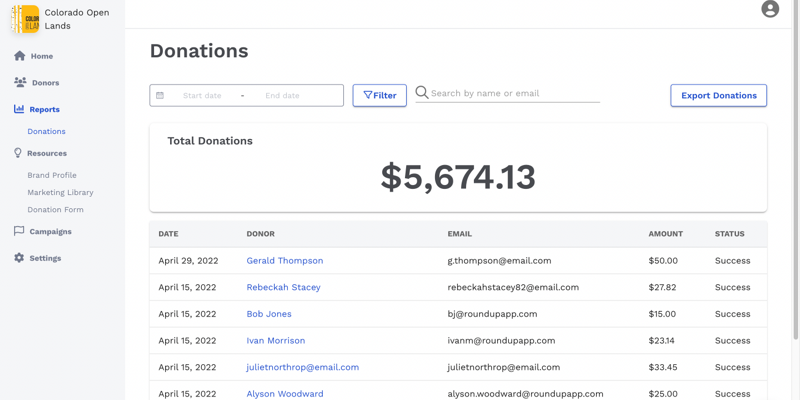The width and height of the screenshot is (800, 400).
Task: Open Rebeckah Stacey donor link
Action: 283,287
